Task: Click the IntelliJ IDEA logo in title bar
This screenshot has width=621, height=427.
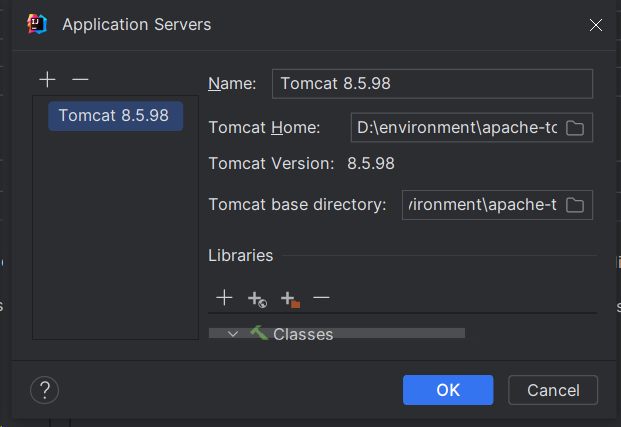Action: pyautogui.click(x=37, y=24)
